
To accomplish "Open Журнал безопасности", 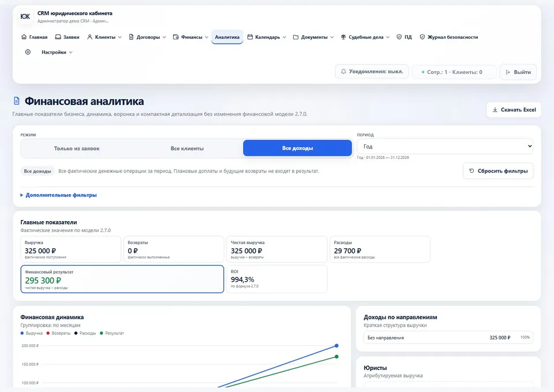I will (449, 37).
